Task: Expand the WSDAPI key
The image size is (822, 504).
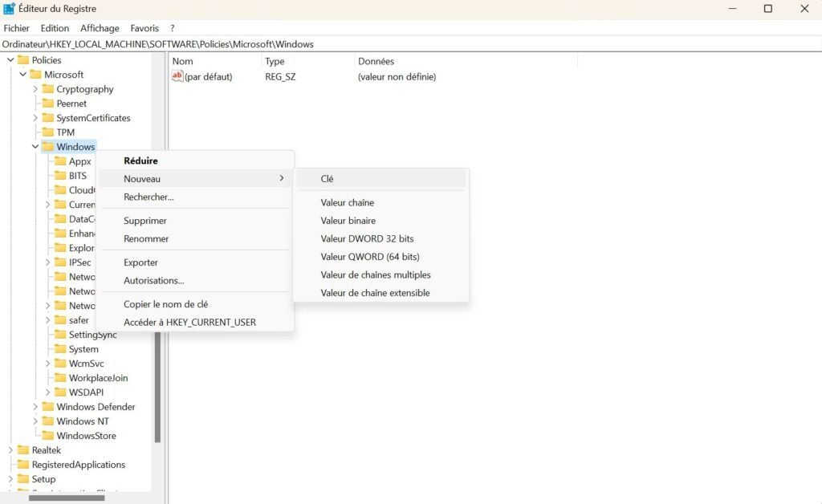Action: click(47, 392)
